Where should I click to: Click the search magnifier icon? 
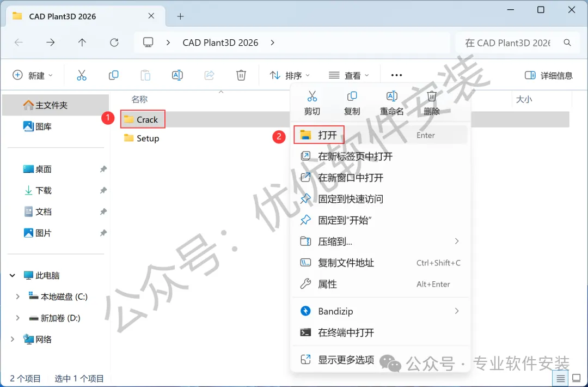coord(567,43)
